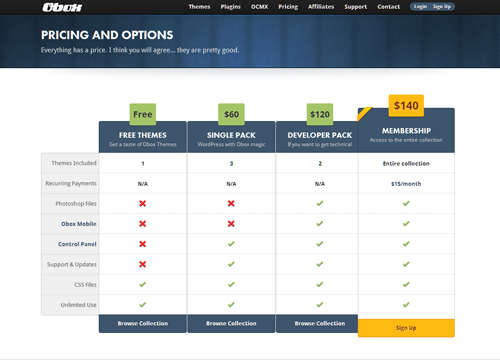Click checkmark for CSS Files, Single Pack
500x362 pixels.
point(231,285)
